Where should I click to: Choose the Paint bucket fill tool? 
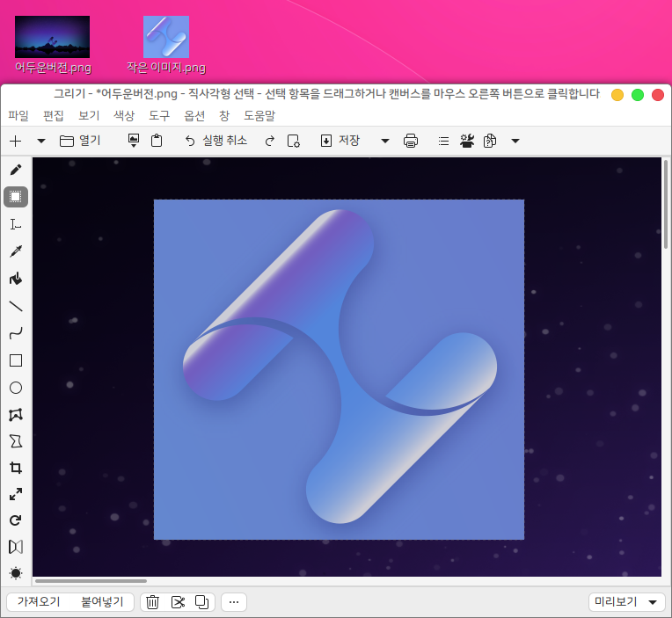[x=16, y=279]
